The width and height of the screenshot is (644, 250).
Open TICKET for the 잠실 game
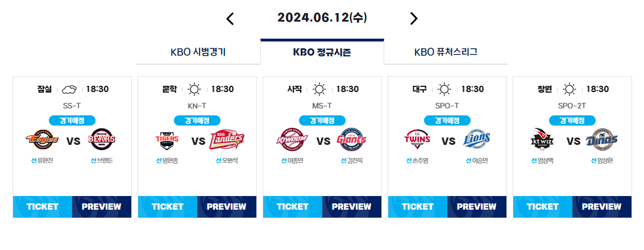pyautogui.click(x=43, y=207)
